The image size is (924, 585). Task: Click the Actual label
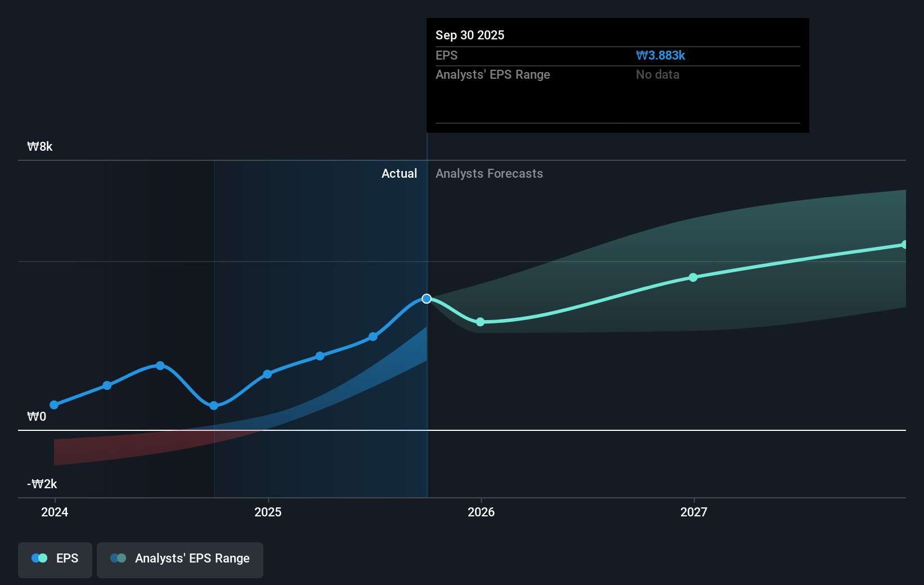coord(399,173)
